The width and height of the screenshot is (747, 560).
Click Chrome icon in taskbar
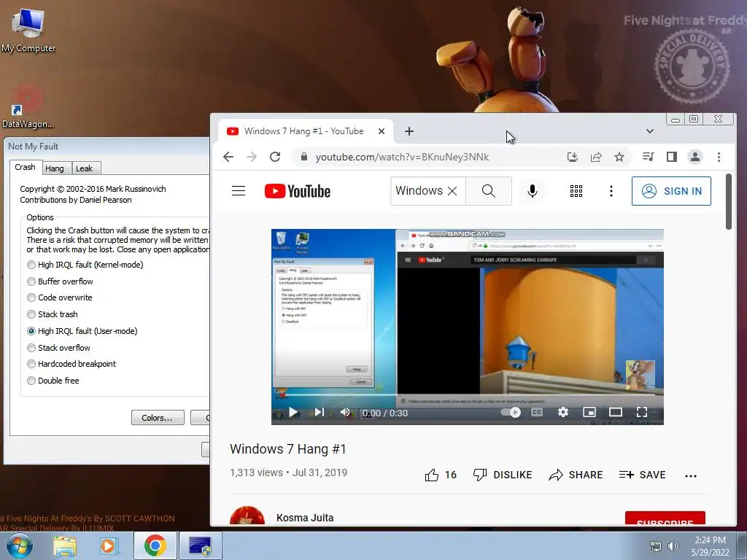[x=155, y=545]
